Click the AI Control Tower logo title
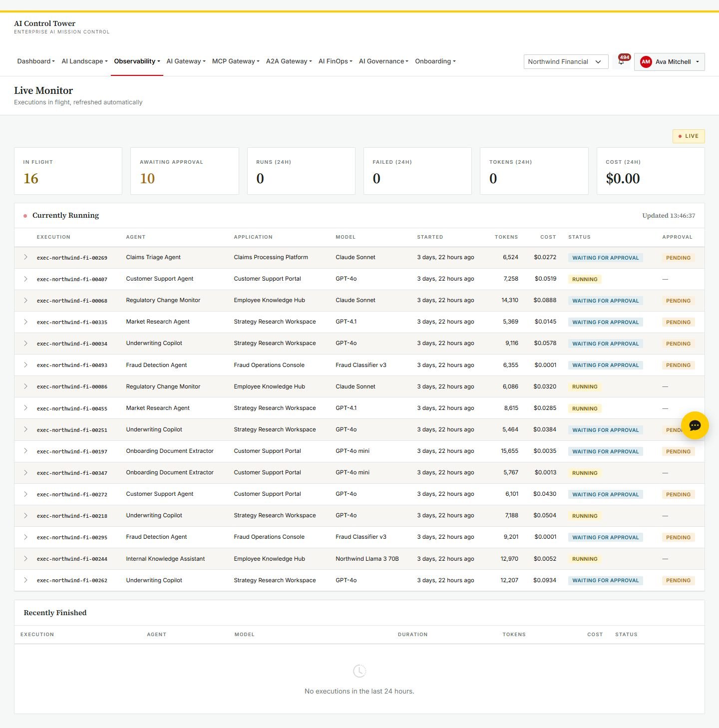This screenshot has height=728, width=719. tap(44, 23)
